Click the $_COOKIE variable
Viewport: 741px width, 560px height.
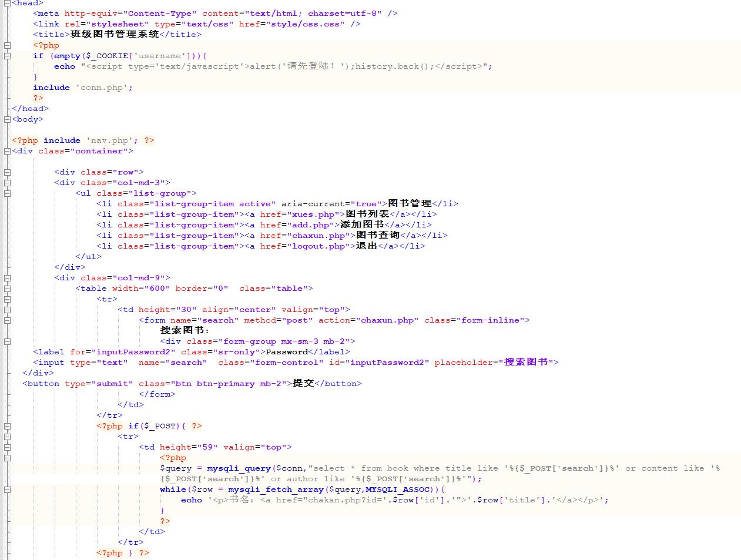pos(108,56)
